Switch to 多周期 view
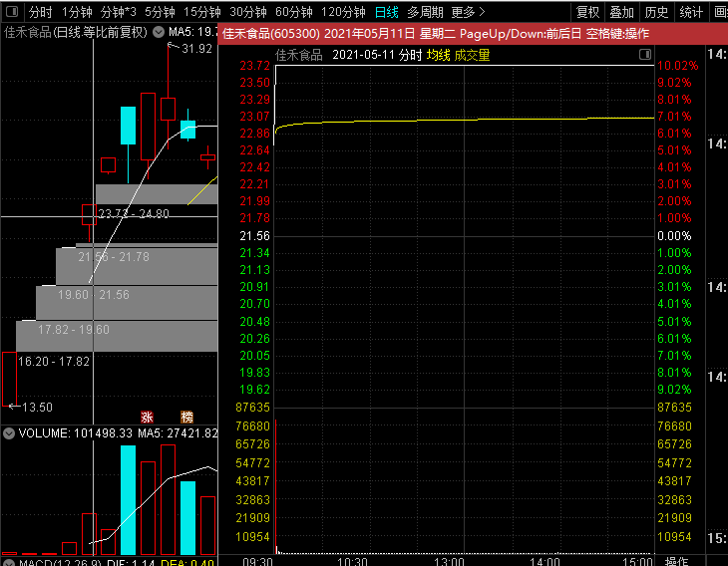 coord(425,12)
